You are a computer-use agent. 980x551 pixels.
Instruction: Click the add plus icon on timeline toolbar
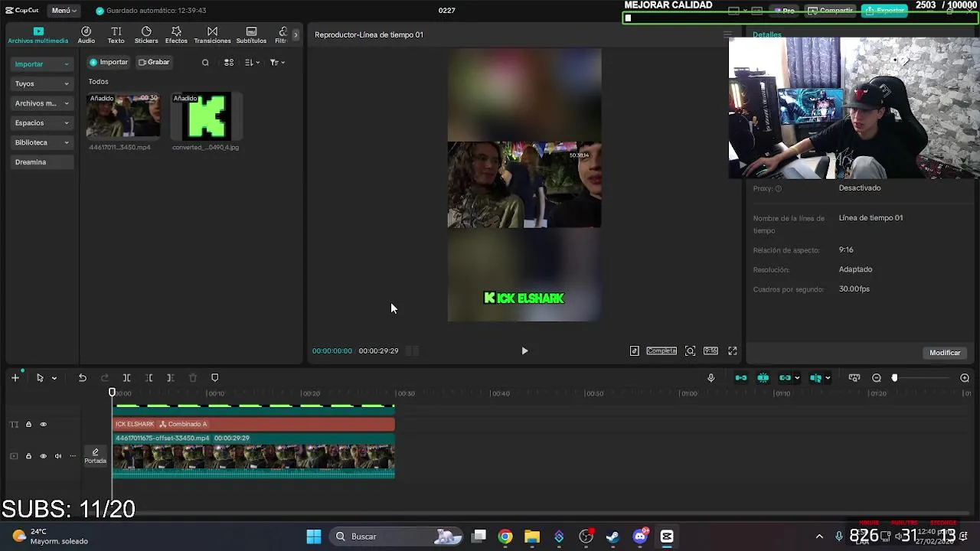coord(15,378)
